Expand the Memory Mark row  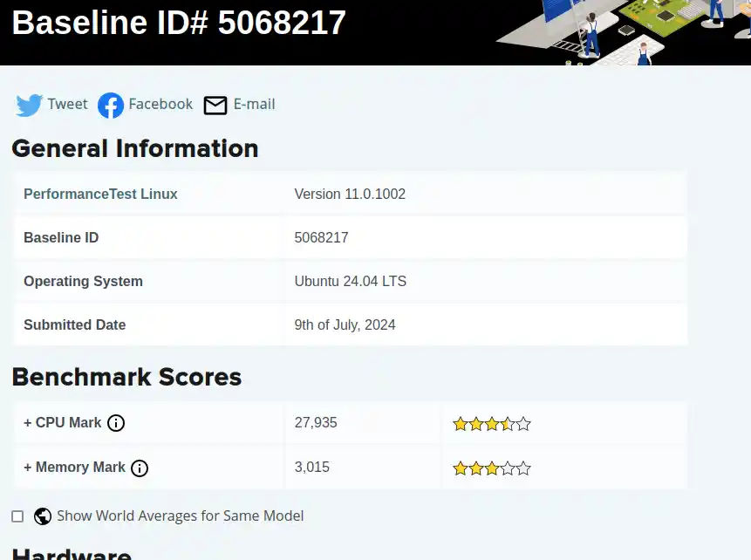[x=75, y=467]
